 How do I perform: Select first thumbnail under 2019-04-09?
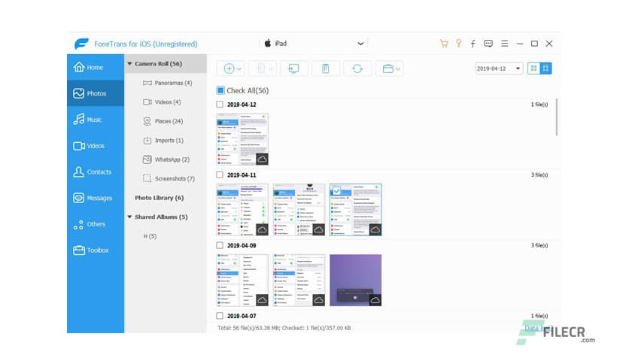point(242,281)
